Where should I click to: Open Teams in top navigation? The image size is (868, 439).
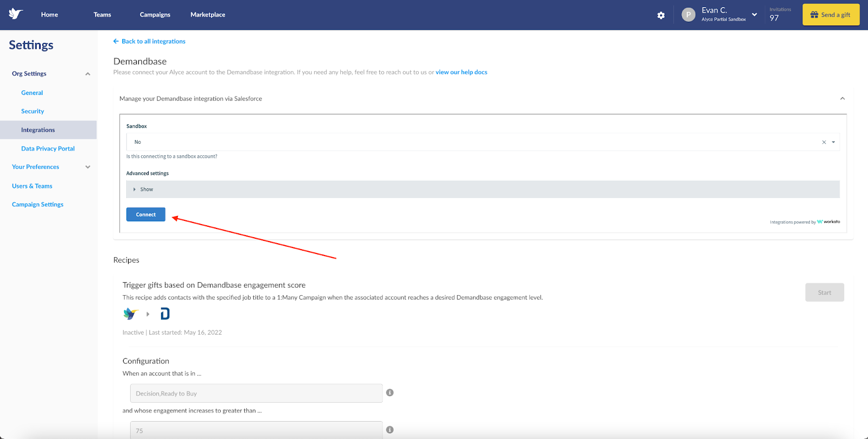click(x=102, y=15)
